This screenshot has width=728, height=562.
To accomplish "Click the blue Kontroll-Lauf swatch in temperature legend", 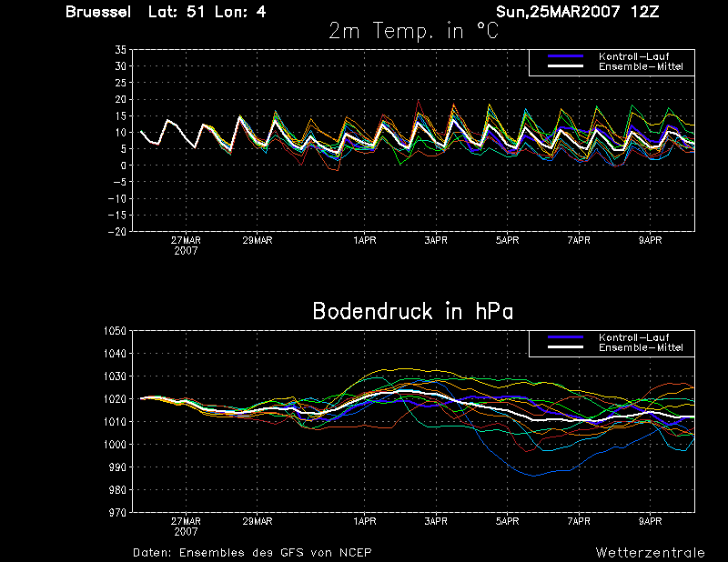I will click(x=565, y=56).
